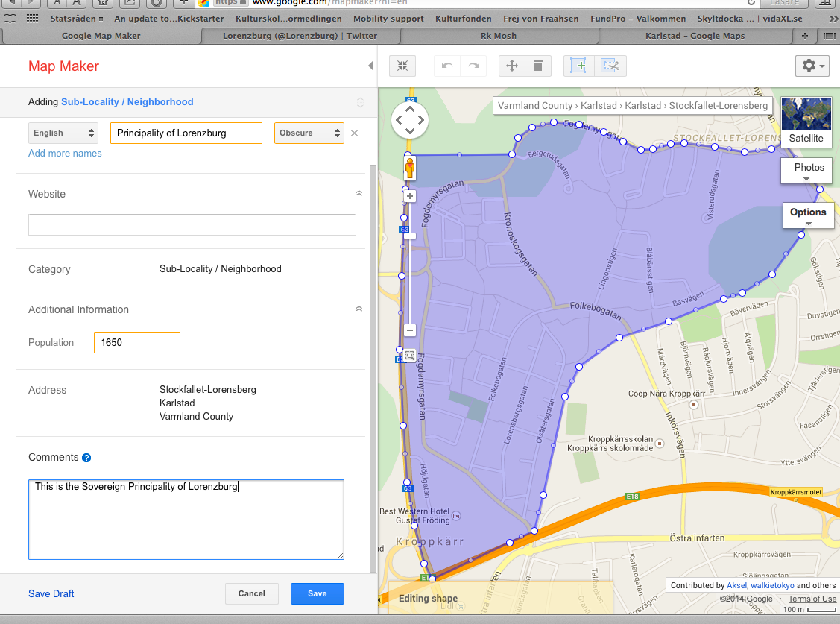The width and height of the screenshot is (840, 624).
Task: Open the Kulturfonden bookmark
Action: [464, 19]
